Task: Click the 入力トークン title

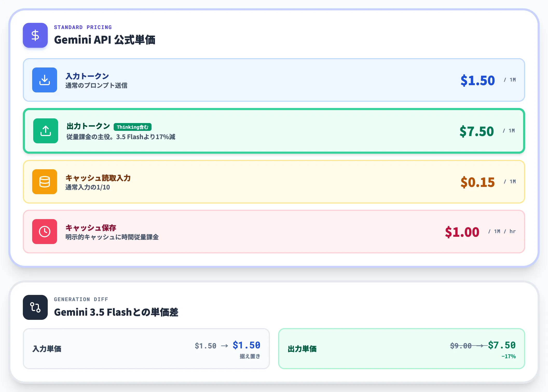Action: (87, 76)
